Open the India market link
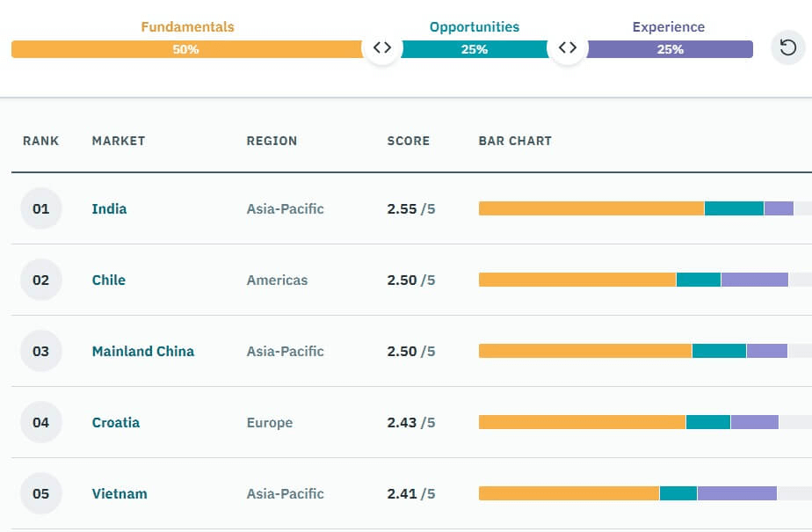This screenshot has width=812, height=532. pyautogui.click(x=109, y=208)
